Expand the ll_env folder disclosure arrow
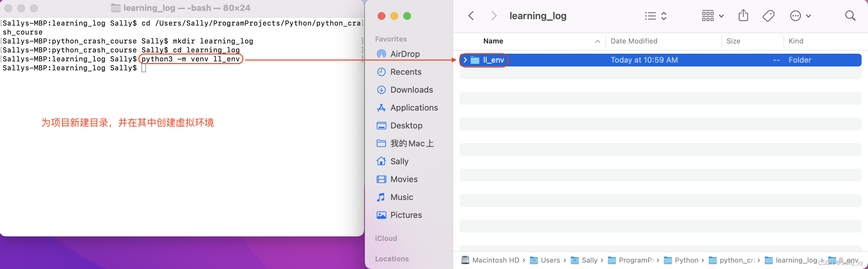868x269 pixels. point(465,60)
